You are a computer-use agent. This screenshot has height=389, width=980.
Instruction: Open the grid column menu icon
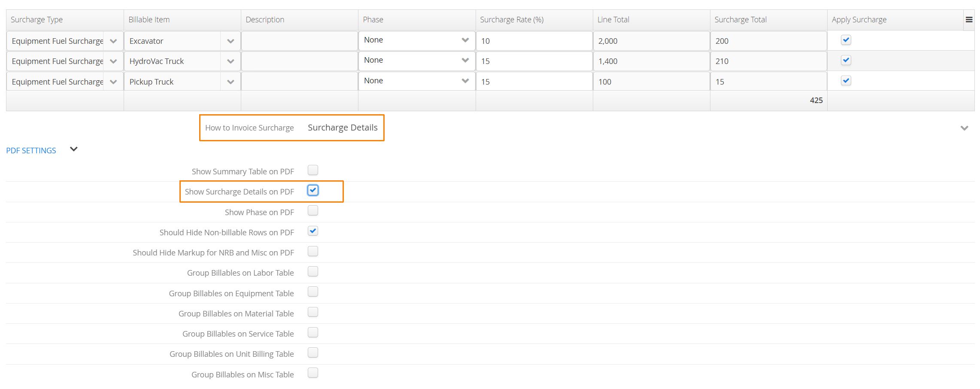click(x=969, y=20)
